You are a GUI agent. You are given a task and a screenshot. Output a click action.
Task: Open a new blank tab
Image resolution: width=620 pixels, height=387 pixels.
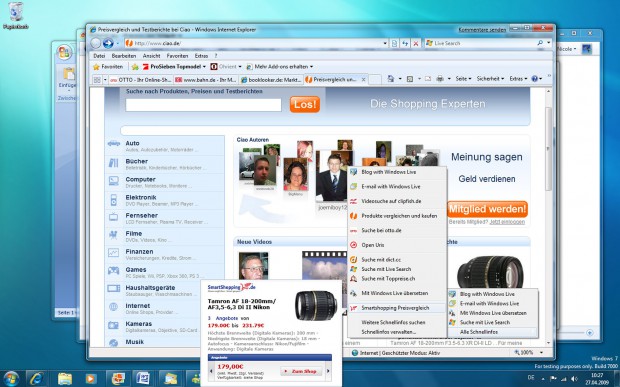[x=375, y=80]
